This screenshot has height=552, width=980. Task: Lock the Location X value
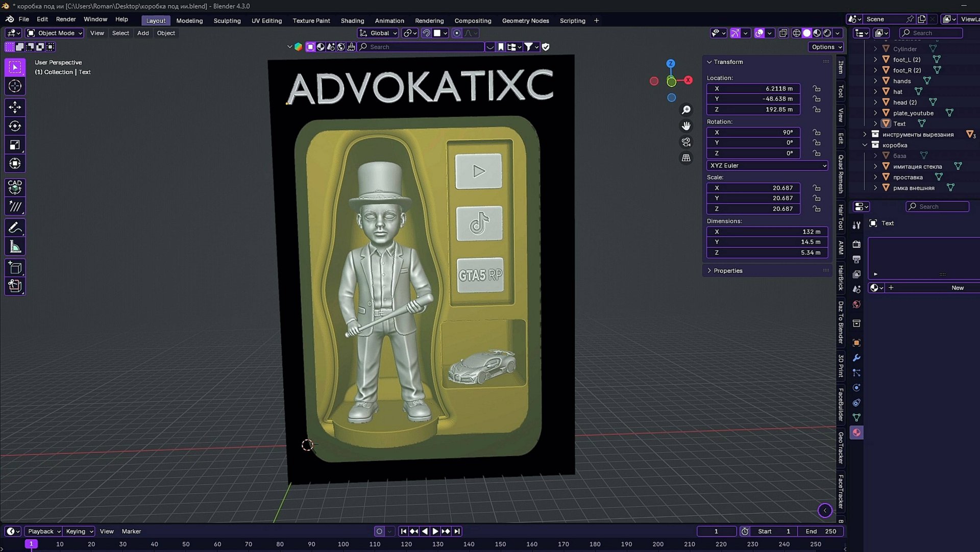click(x=817, y=89)
